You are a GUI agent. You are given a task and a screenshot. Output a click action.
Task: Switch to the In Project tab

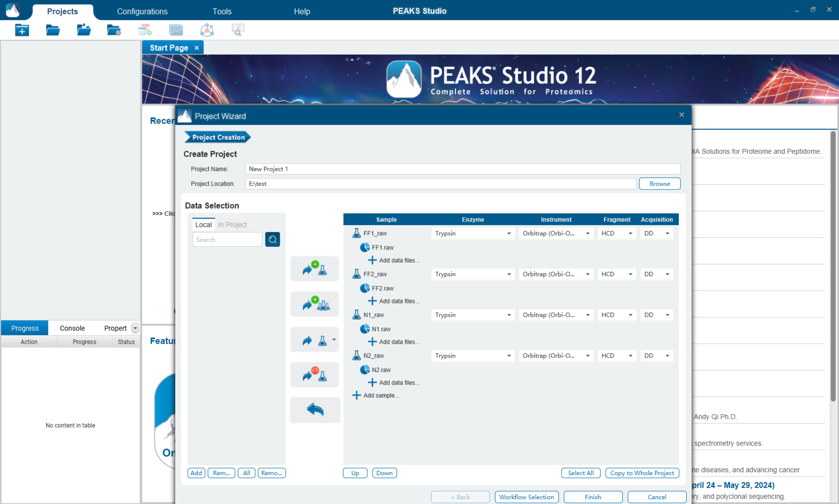232,224
